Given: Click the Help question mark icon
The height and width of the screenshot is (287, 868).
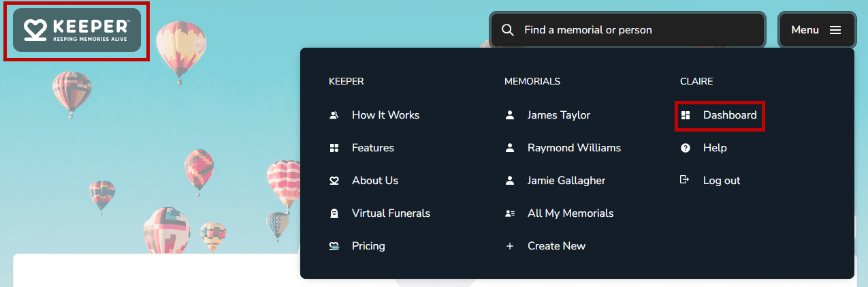Looking at the screenshot, I should click(686, 148).
